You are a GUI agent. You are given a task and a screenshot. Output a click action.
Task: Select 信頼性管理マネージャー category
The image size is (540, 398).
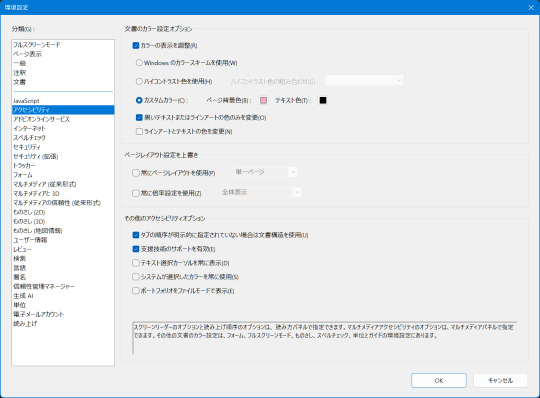coord(63,286)
